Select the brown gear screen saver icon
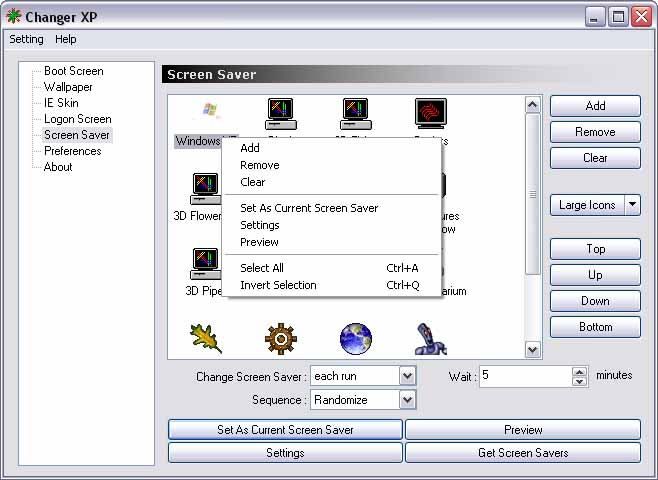 (281, 338)
